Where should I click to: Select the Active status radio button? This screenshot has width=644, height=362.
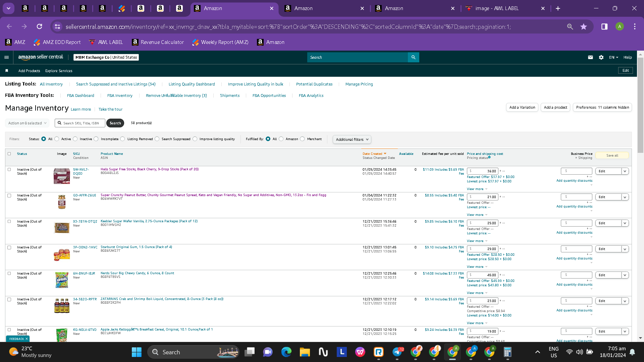[x=57, y=139]
